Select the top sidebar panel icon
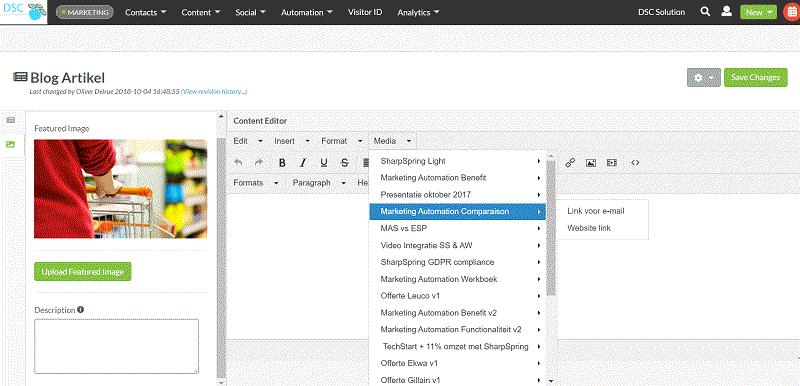Viewport: 800px width, 386px height. pyautogui.click(x=10, y=120)
